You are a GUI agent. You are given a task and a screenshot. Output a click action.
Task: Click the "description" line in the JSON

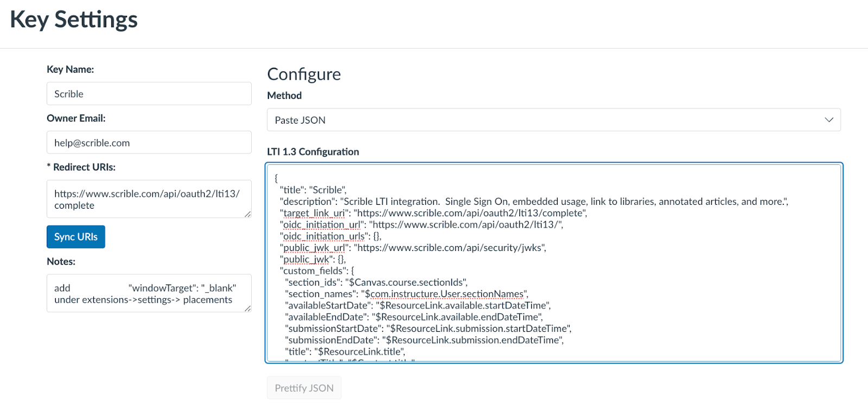(534, 202)
